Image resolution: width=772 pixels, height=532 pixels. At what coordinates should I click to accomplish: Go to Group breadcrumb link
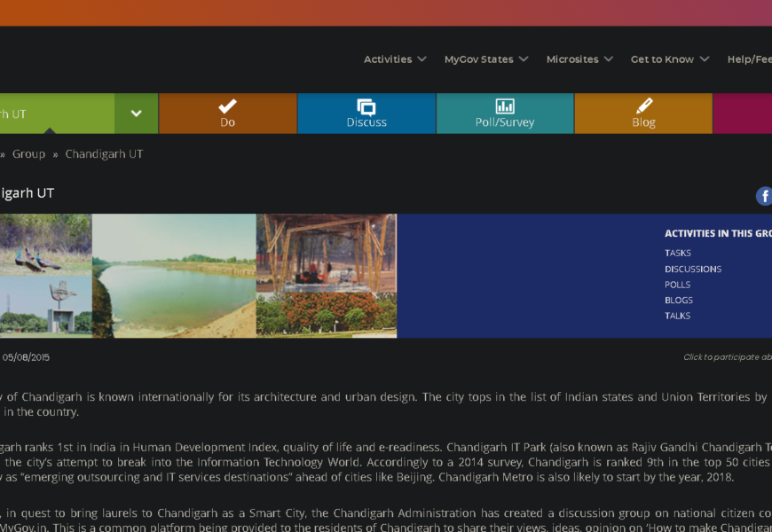click(x=28, y=154)
